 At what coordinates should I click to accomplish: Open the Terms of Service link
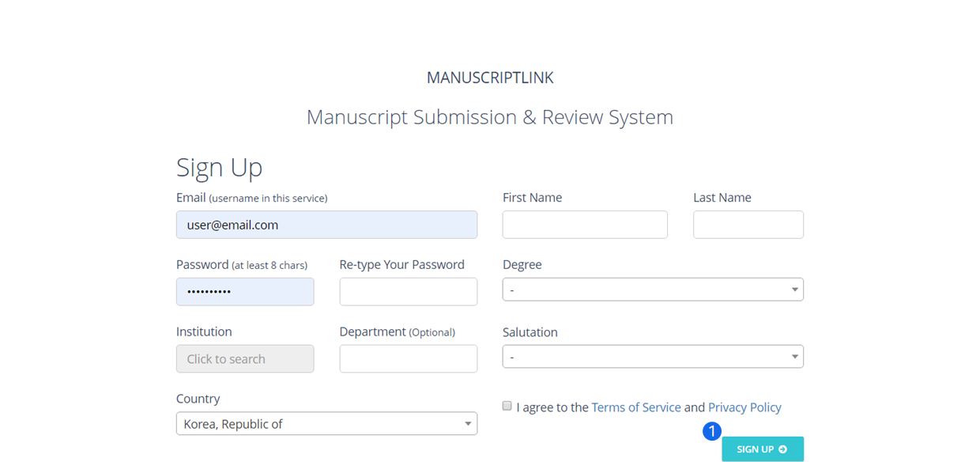point(636,407)
